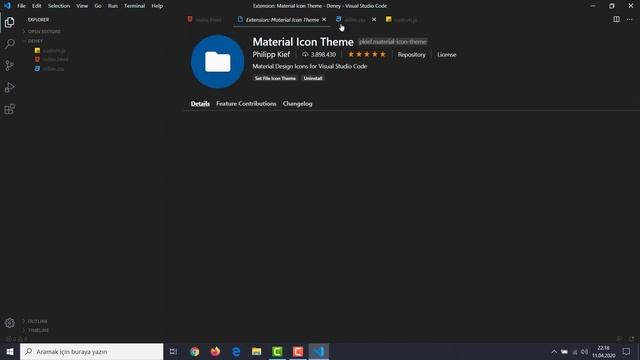The width and height of the screenshot is (640, 360).
Task: Open the red Camtasia recorder on taskbar
Action: click(x=298, y=351)
